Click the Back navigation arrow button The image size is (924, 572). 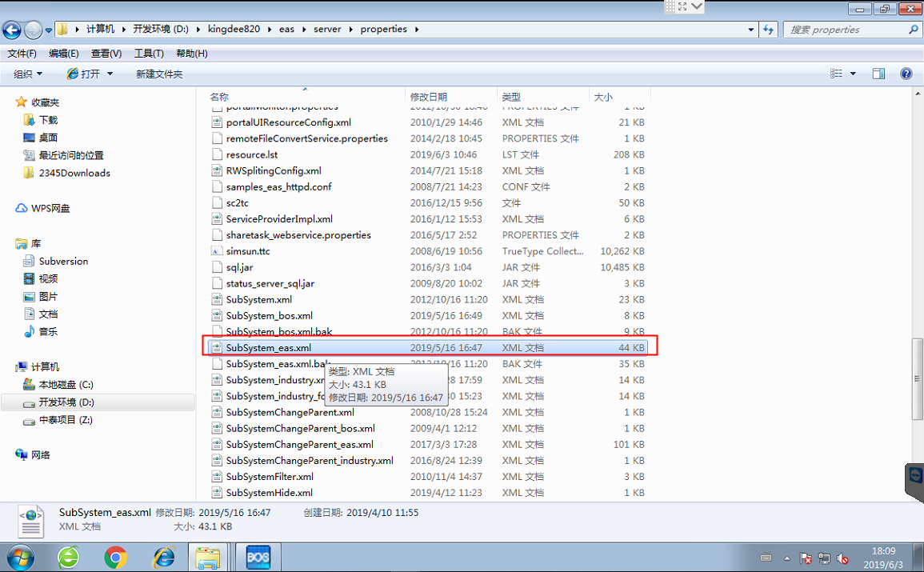12,30
